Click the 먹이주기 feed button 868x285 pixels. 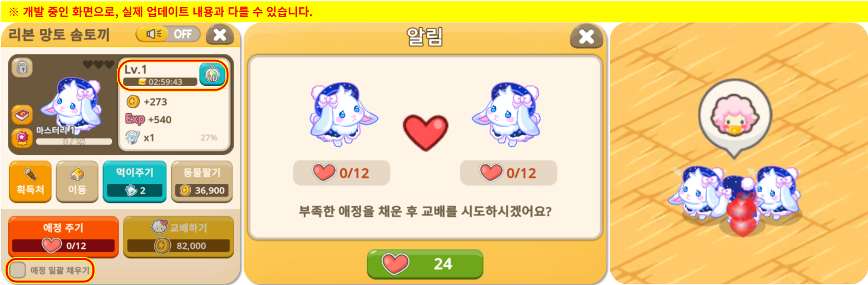[x=135, y=182]
